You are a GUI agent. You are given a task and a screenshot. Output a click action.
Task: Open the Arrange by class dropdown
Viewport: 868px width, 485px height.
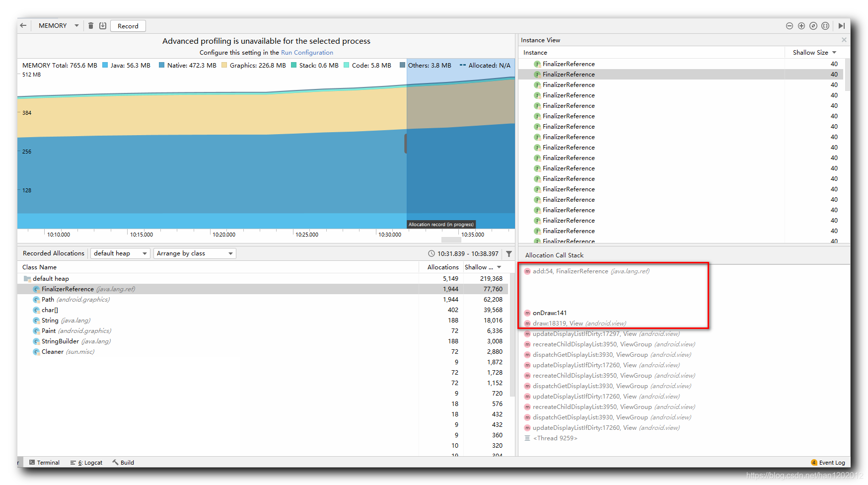tap(195, 253)
